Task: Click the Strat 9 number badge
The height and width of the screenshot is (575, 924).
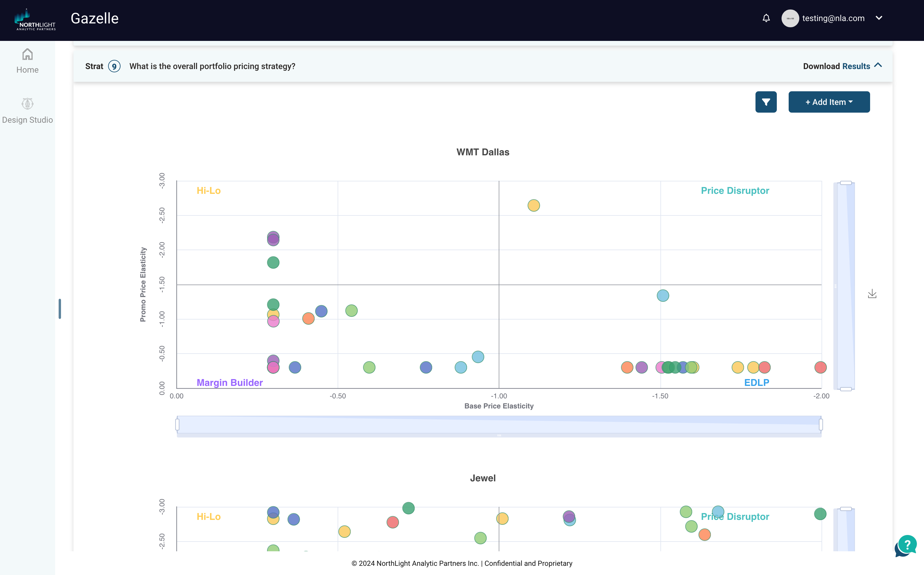Action: click(x=114, y=66)
